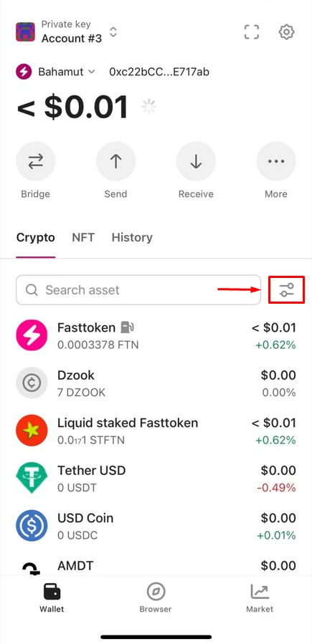The height and width of the screenshot is (644, 312).
Task: Tap the Receive down-arrow button
Action: (196, 162)
